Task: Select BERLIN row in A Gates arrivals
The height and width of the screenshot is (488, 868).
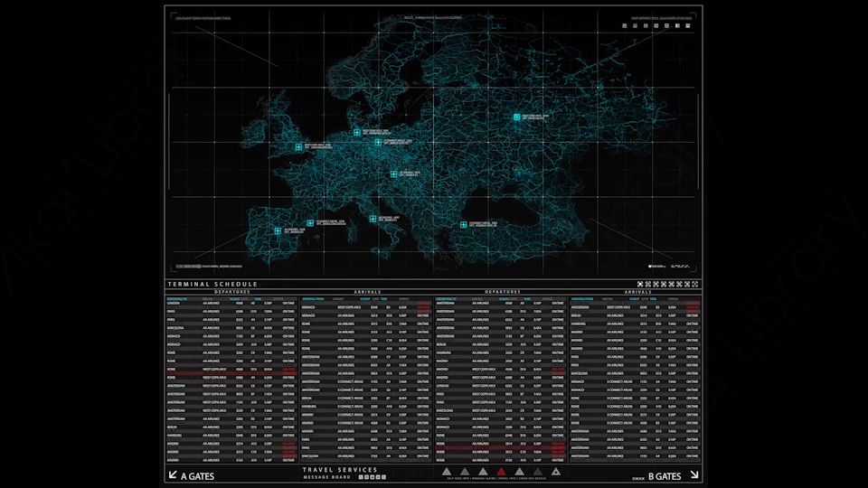Action: (366, 399)
